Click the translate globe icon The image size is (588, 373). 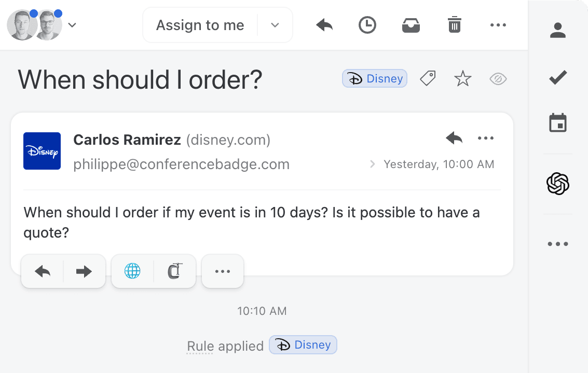pyautogui.click(x=132, y=271)
